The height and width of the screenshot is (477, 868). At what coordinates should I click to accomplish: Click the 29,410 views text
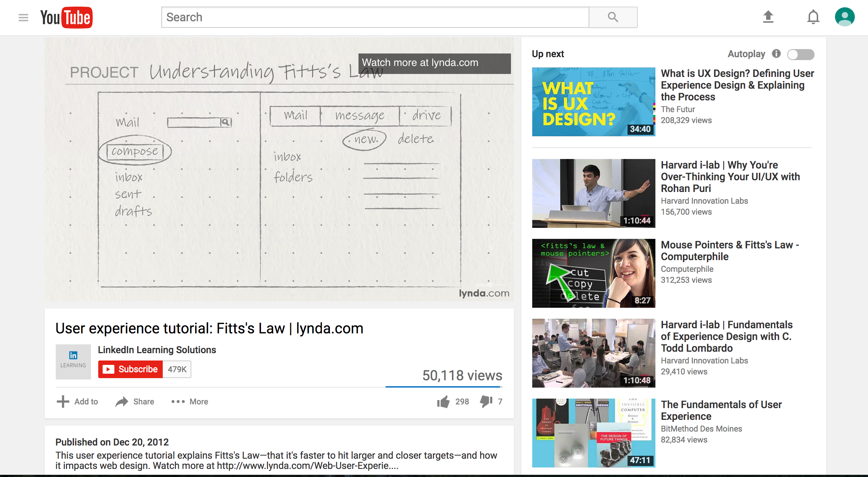tap(684, 371)
